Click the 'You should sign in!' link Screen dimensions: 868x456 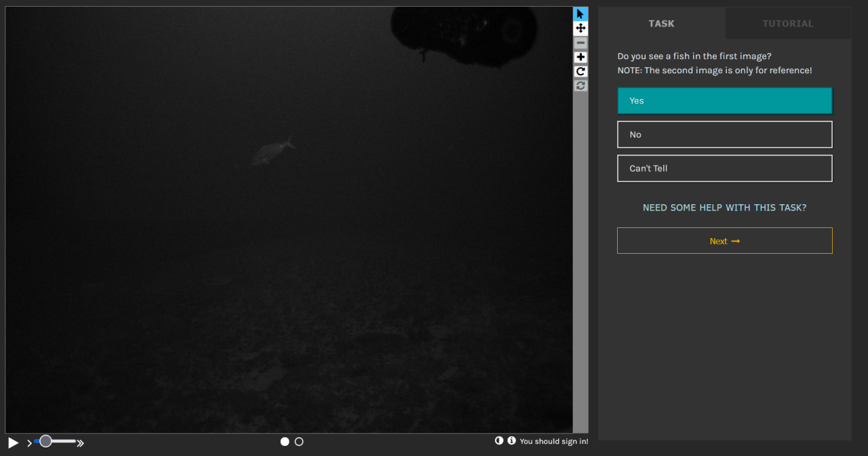(554, 441)
